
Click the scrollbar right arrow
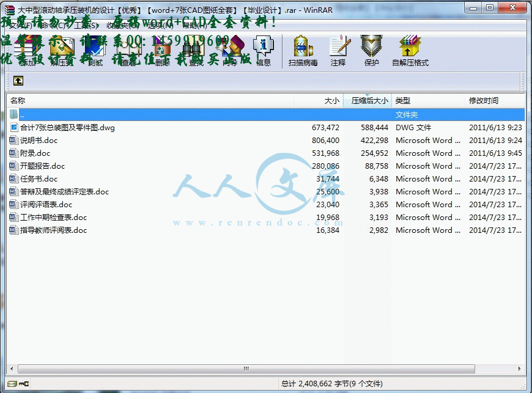[519, 369]
